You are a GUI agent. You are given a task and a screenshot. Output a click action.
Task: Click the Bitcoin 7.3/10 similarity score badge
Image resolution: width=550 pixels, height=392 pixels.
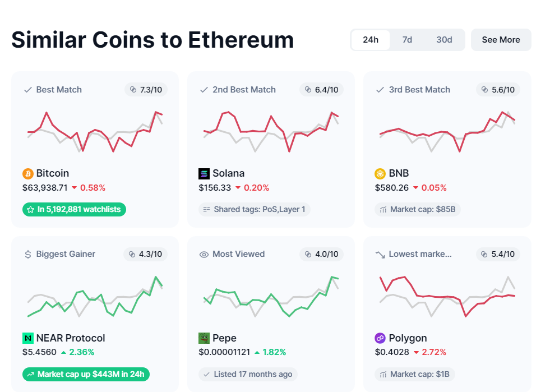[146, 90]
